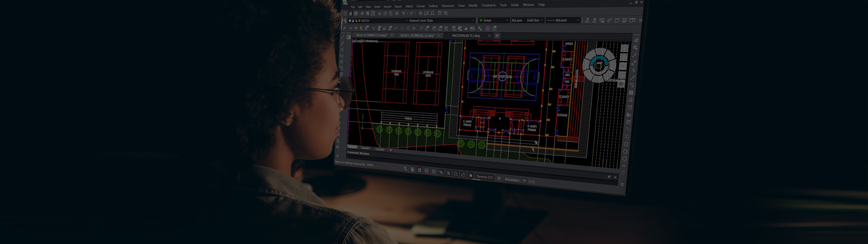
Task: Click the New drawing icon
Action: [345, 14]
